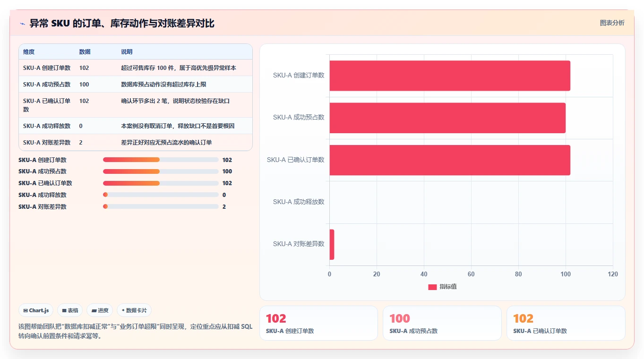Click the chart y-axis label SKU-A 成功释放数
Viewport: 644px width, 359px height.
tap(299, 202)
